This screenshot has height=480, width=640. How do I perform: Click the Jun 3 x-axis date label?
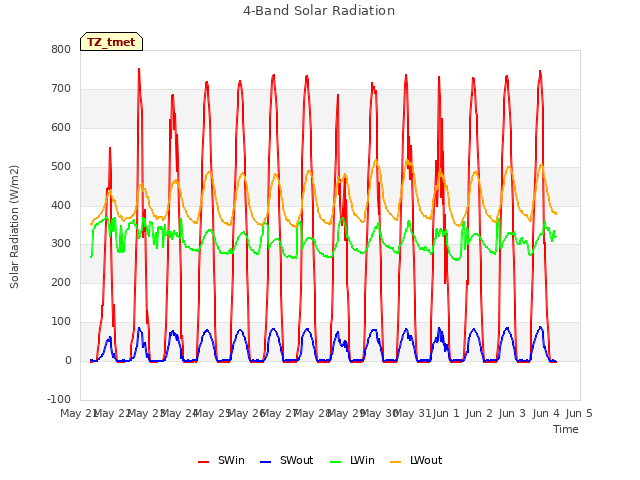coord(513,413)
